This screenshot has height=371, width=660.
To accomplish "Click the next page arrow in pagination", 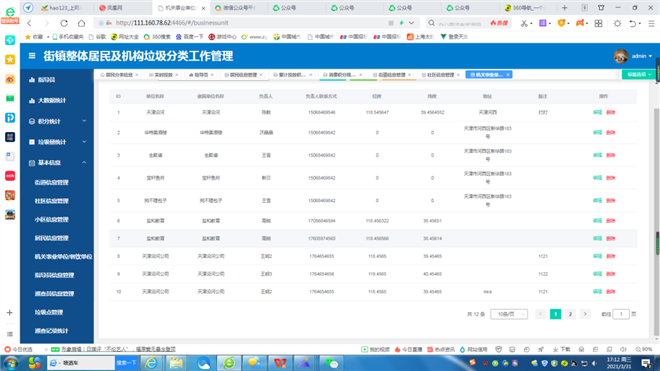I will coord(585,314).
